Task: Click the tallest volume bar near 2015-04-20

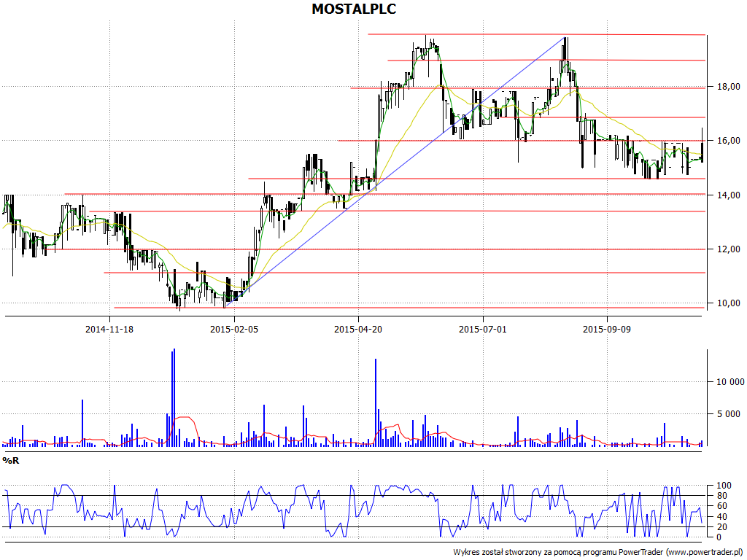Action: click(x=376, y=402)
